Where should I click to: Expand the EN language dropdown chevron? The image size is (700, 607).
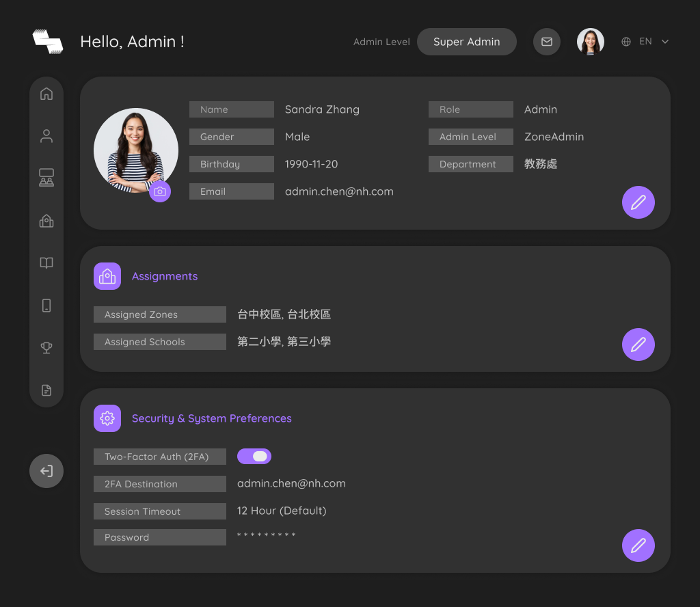665,42
